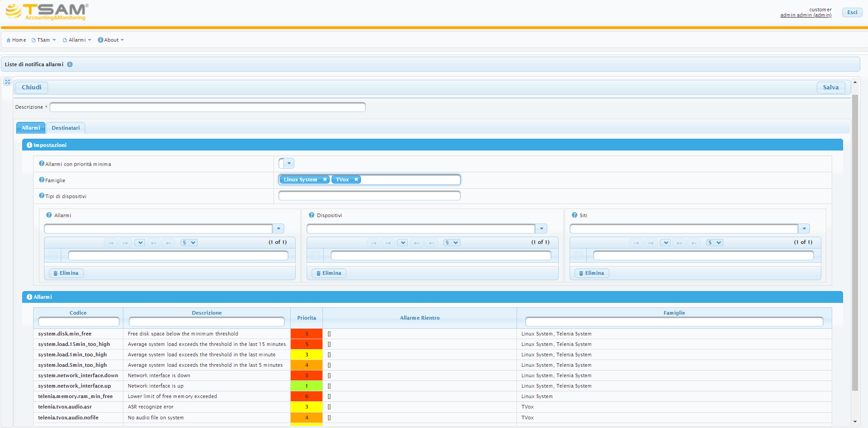Image resolution: width=868 pixels, height=428 pixels.
Task: Remove the TVox family tag
Action: 356,180
